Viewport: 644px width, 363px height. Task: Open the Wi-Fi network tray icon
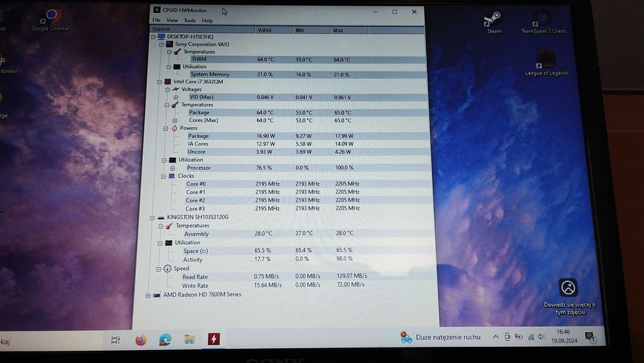click(531, 337)
